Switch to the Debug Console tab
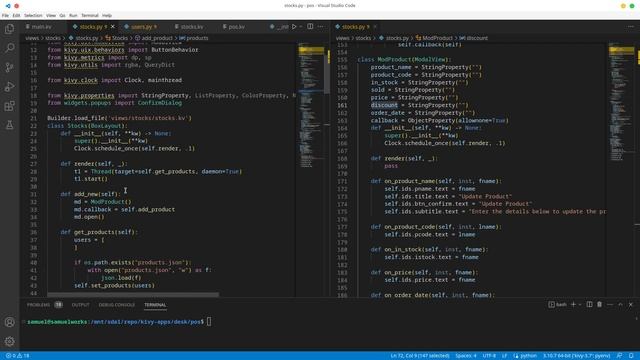The height and width of the screenshot is (360, 640). pyautogui.click(x=117, y=304)
